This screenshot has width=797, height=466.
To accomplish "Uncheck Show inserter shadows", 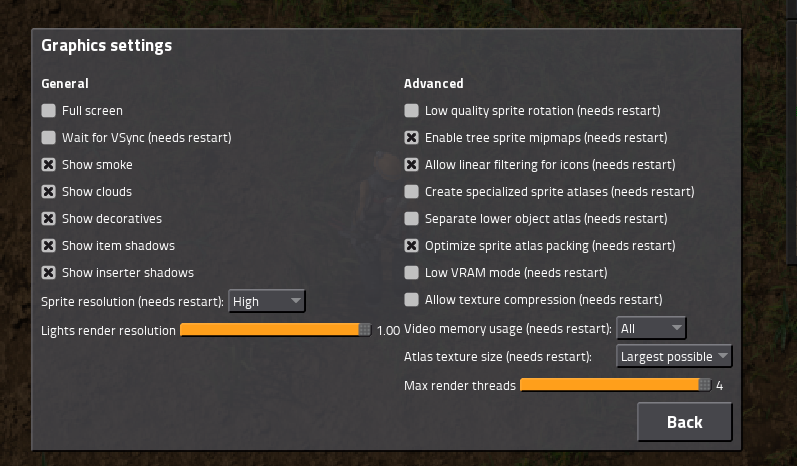I will click(x=48, y=273).
